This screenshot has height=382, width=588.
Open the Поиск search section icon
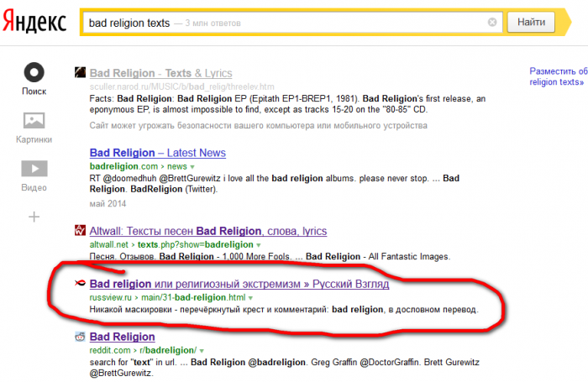click(x=34, y=73)
